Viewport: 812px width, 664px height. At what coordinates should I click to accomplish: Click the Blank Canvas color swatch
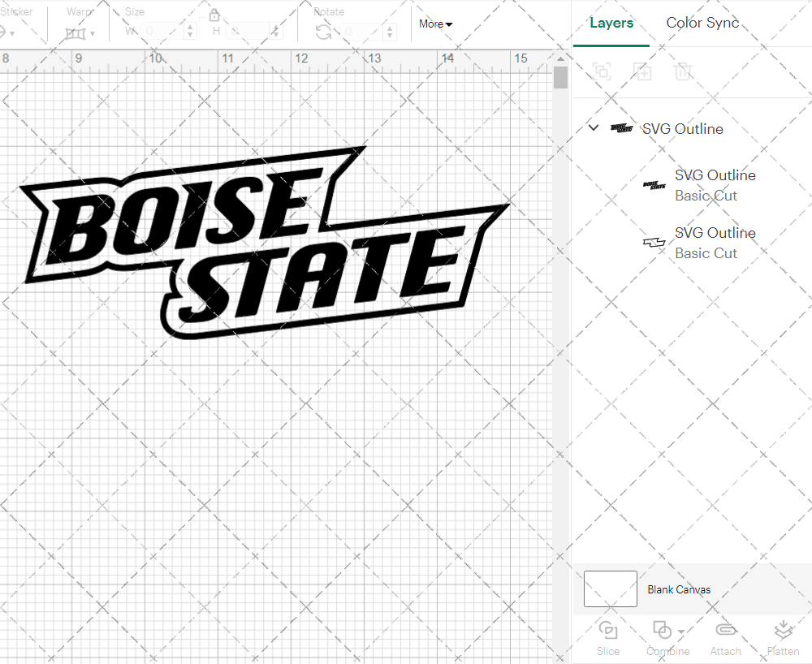point(610,589)
